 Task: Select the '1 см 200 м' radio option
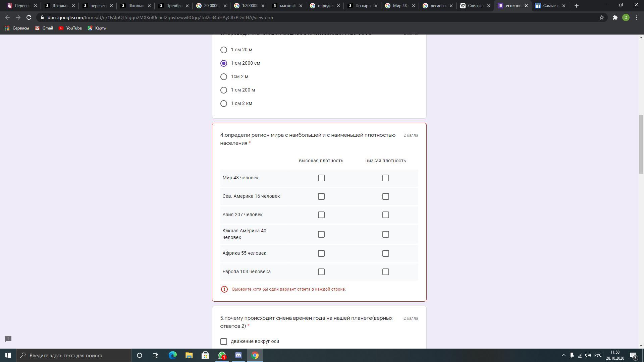(x=224, y=90)
